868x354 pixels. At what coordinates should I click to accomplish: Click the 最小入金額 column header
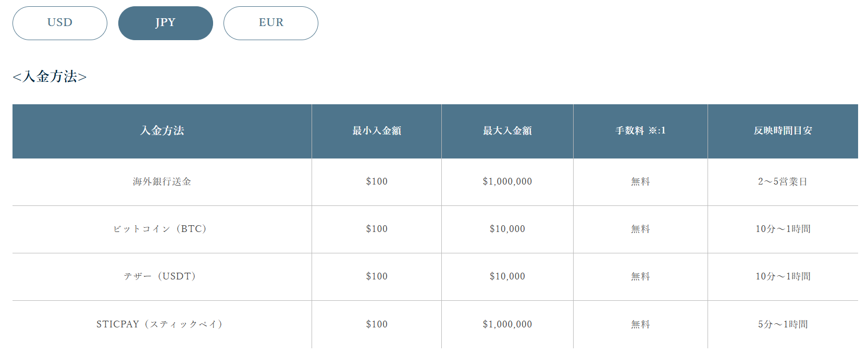pos(377,131)
